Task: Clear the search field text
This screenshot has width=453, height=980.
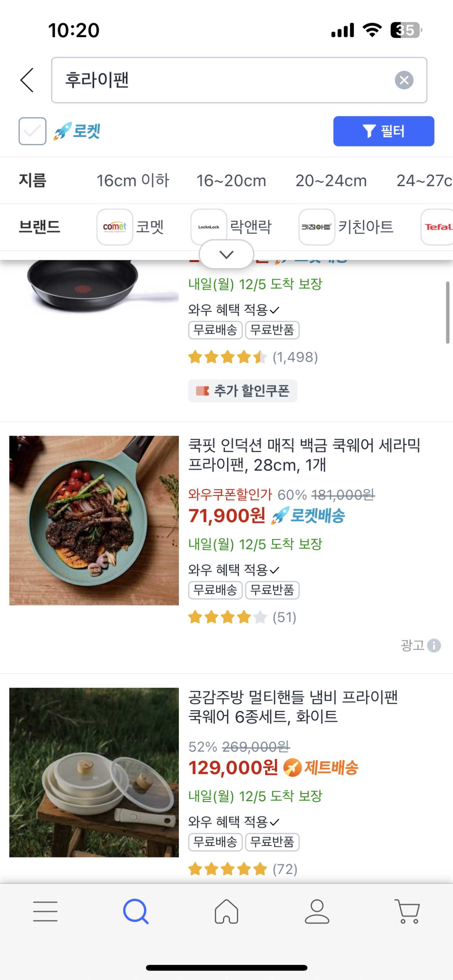Action: (x=404, y=80)
